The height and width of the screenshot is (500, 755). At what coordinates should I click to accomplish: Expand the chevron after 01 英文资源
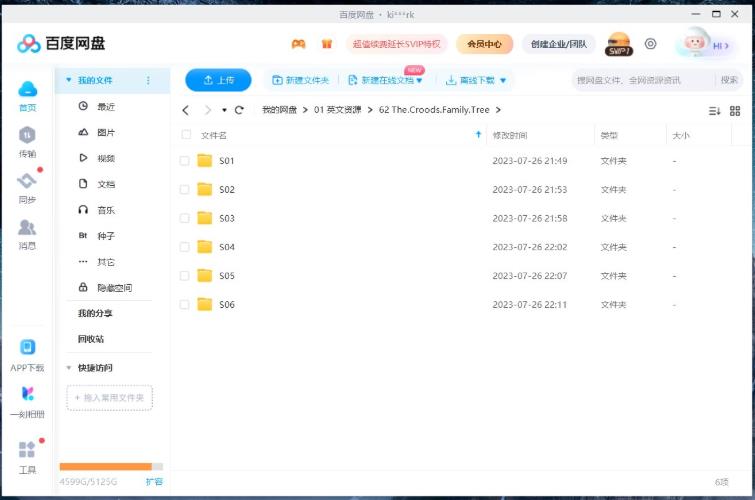coord(370,110)
